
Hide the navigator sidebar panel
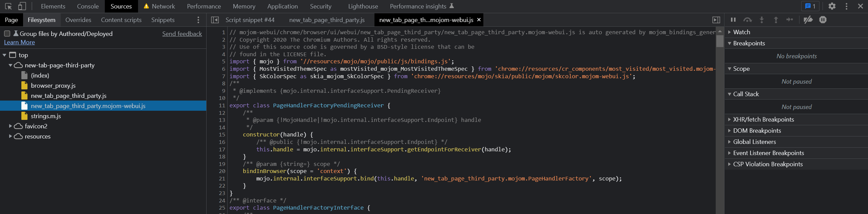coord(215,20)
